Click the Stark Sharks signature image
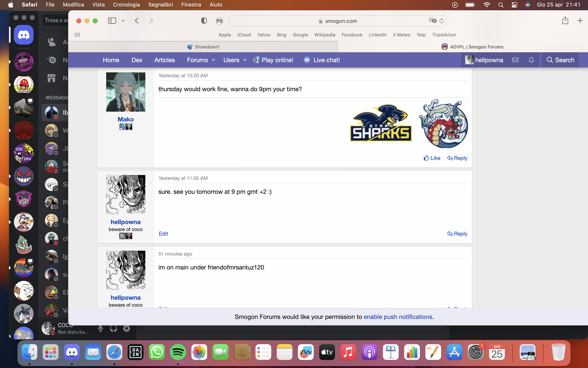The height and width of the screenshot is (368, 588). 381,124
